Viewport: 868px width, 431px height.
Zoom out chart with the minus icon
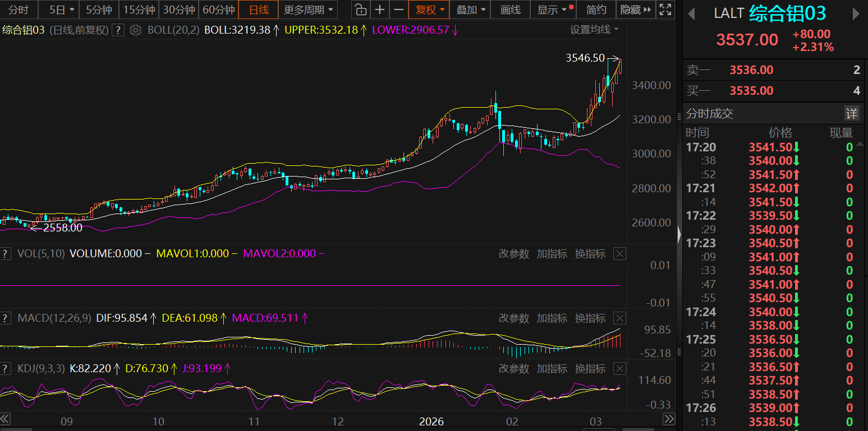pos(398,10)
